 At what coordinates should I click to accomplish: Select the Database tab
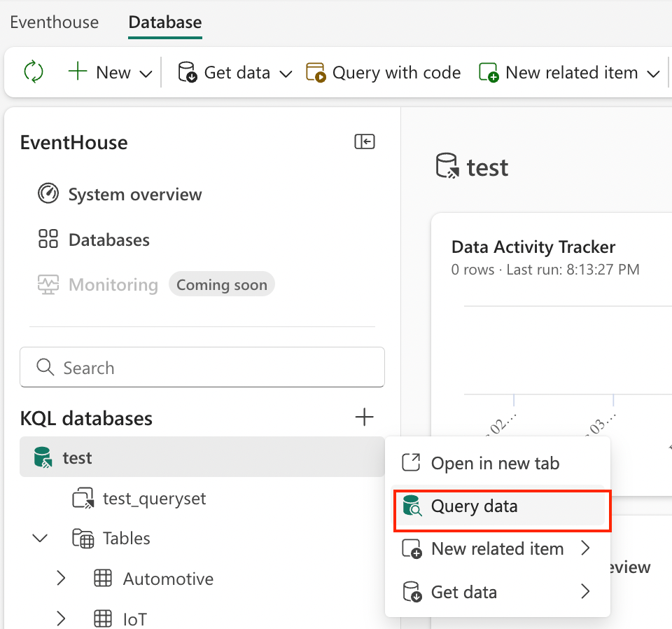pos(165,22)
